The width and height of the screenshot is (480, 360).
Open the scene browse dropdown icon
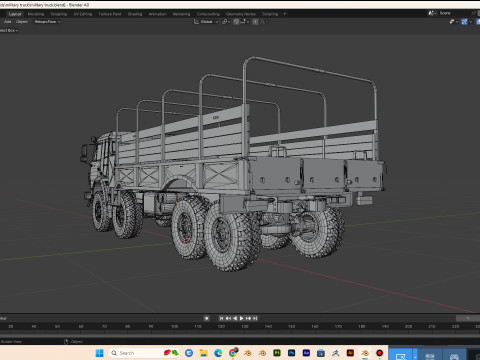pyautogui.click(x=432, y=13)
